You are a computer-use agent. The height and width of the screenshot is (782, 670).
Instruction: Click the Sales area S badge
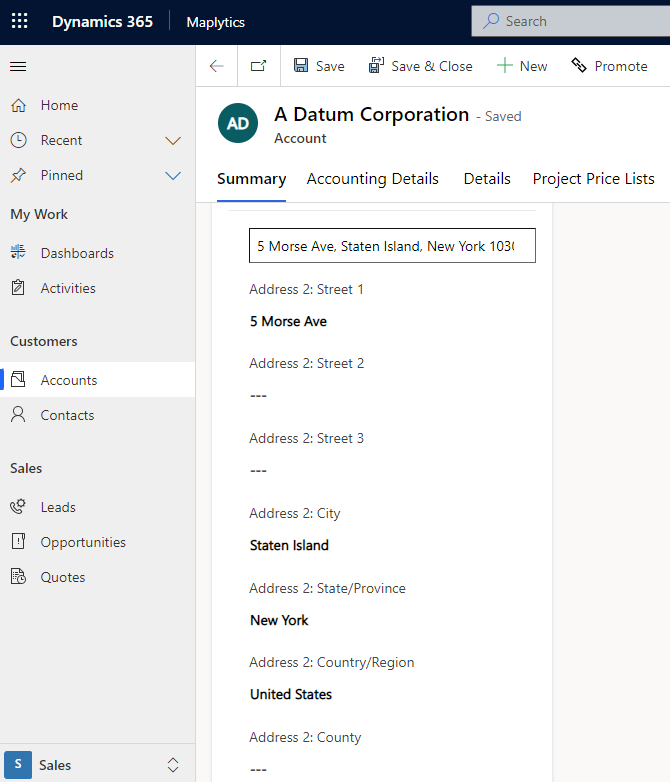click(x=18, y=765)
